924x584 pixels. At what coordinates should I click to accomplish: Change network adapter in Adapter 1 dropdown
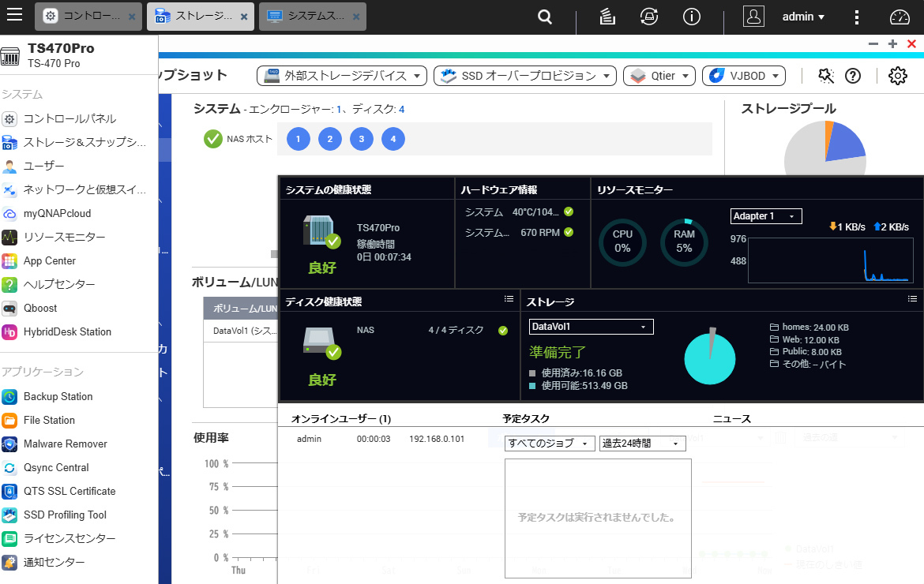(766, 216)
